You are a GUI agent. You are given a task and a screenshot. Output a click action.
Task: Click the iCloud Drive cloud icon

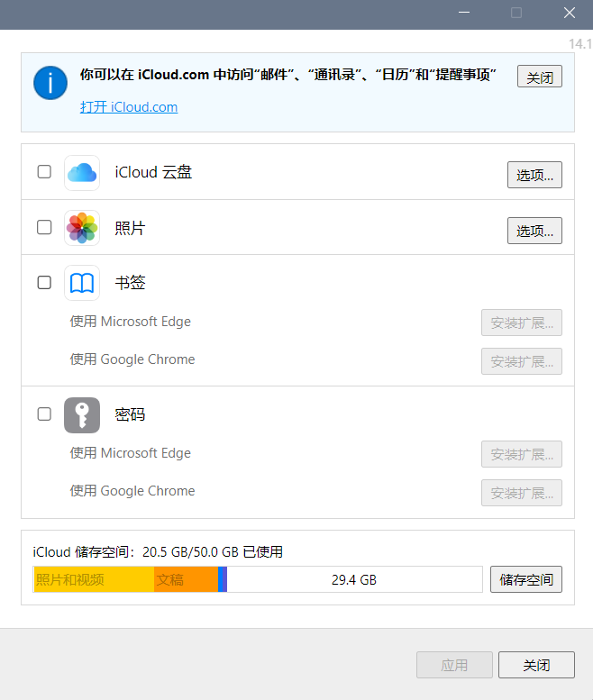coord(82,172)
